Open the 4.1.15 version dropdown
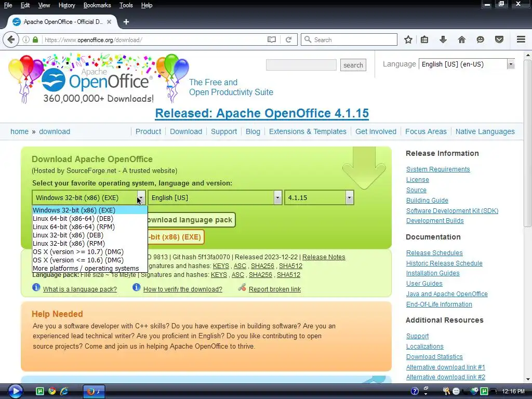The image size is (532, 399). pyautogui.click(x=320, y=197)
